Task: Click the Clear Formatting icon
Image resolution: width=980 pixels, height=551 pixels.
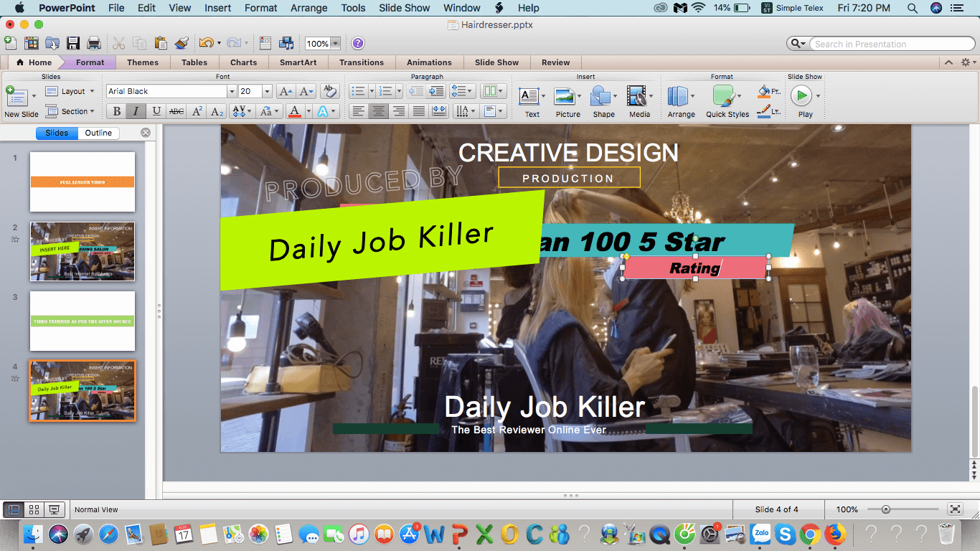Action: coord(329,91)
